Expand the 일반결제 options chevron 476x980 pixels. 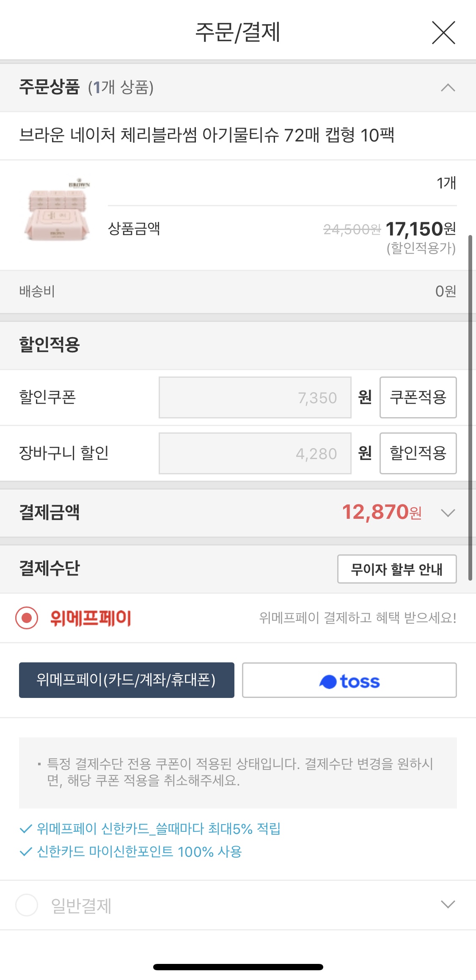coord(448,904)
